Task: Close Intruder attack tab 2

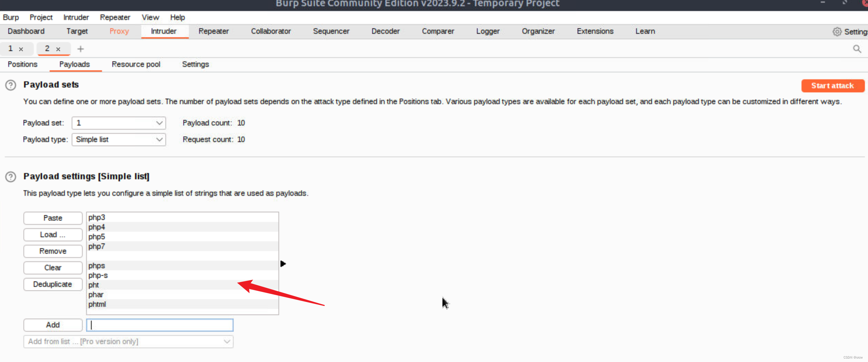Action: (x=58, y=49)
